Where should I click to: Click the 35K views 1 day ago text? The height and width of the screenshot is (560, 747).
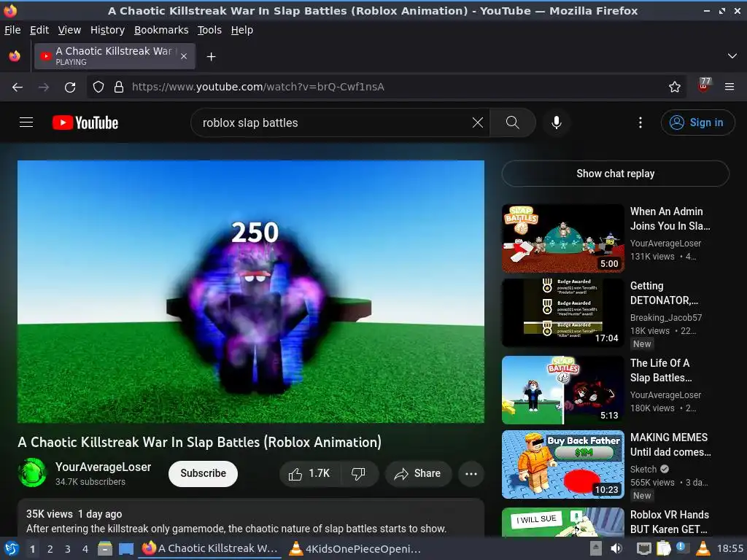coord(74,514)
